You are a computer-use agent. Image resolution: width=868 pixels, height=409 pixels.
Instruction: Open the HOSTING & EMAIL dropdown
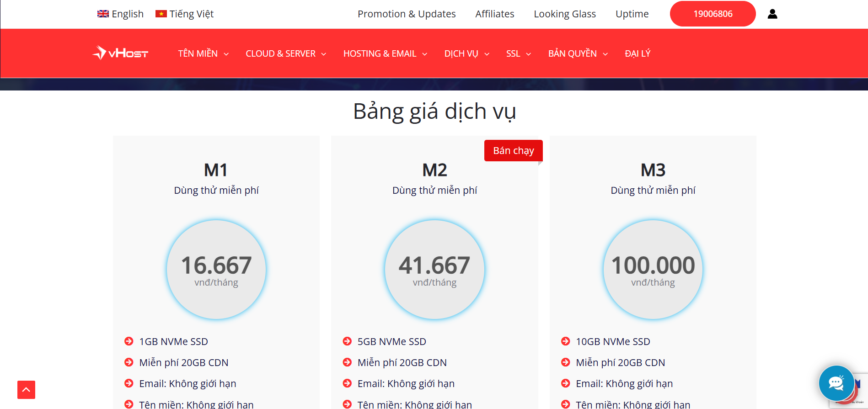[x=385, y=53]
